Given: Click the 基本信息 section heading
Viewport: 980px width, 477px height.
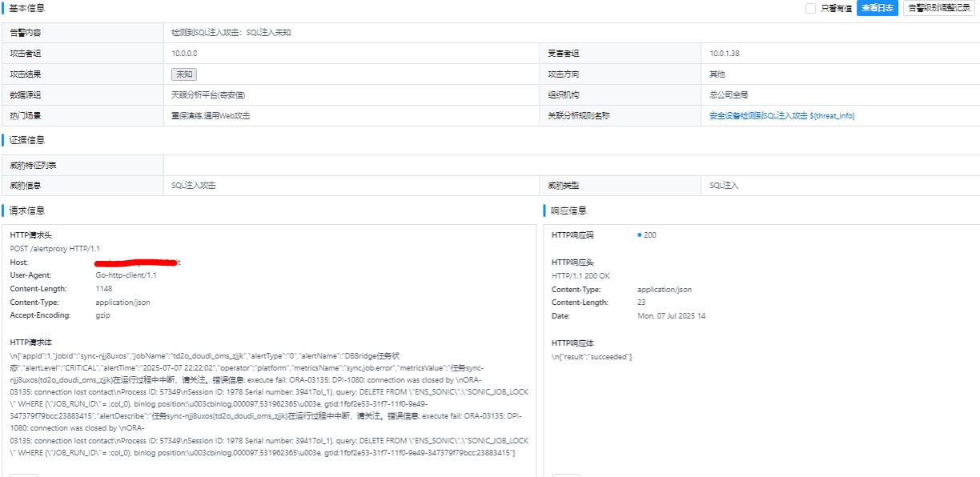Looking at the screenshot, I should click(x=26, y=8).
